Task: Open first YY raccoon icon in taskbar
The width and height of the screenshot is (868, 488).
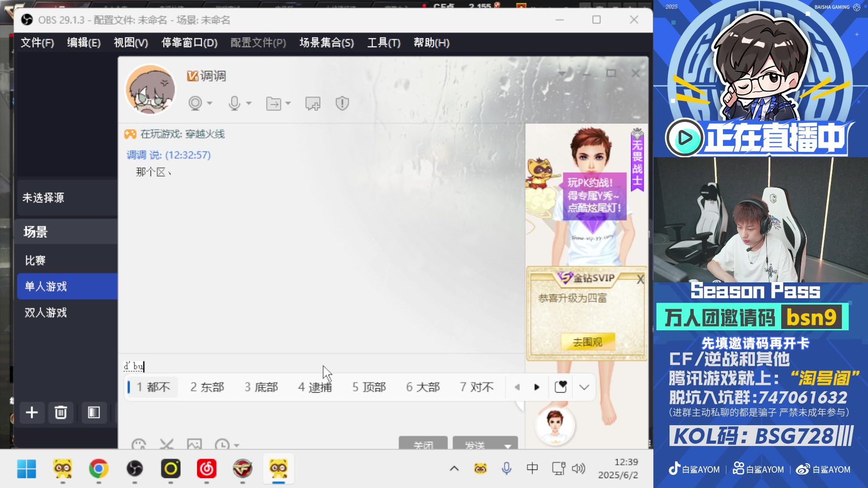Action: 62,469
